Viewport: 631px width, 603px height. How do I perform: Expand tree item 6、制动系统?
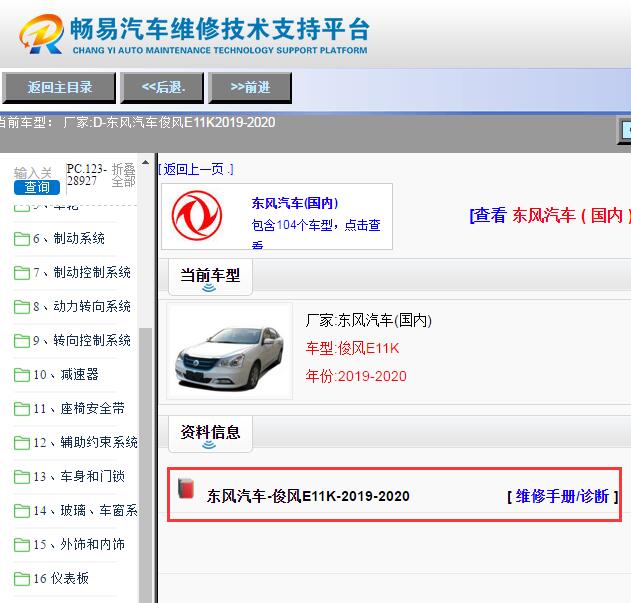pyautogui.click(x=69, y=238)
